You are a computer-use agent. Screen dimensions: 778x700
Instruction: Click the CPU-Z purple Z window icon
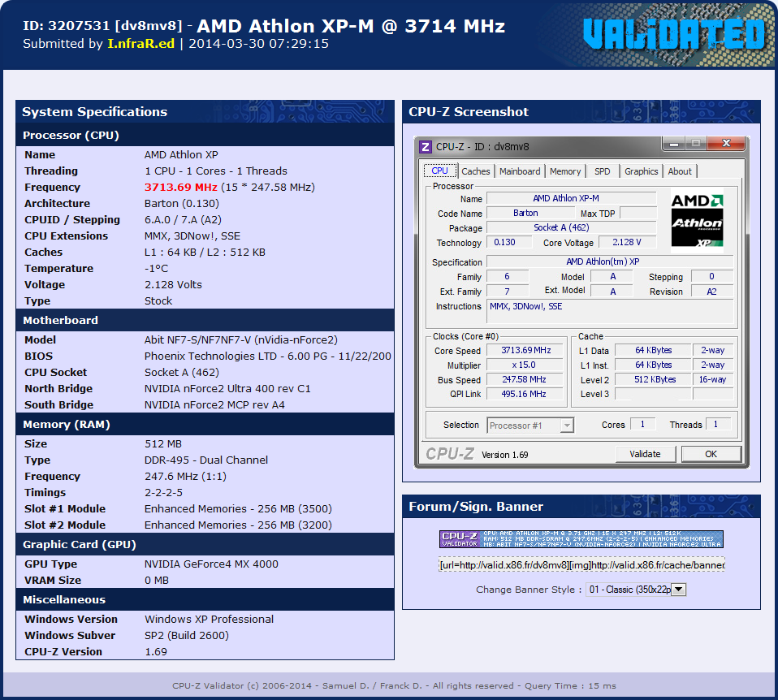tap(426, 147)
